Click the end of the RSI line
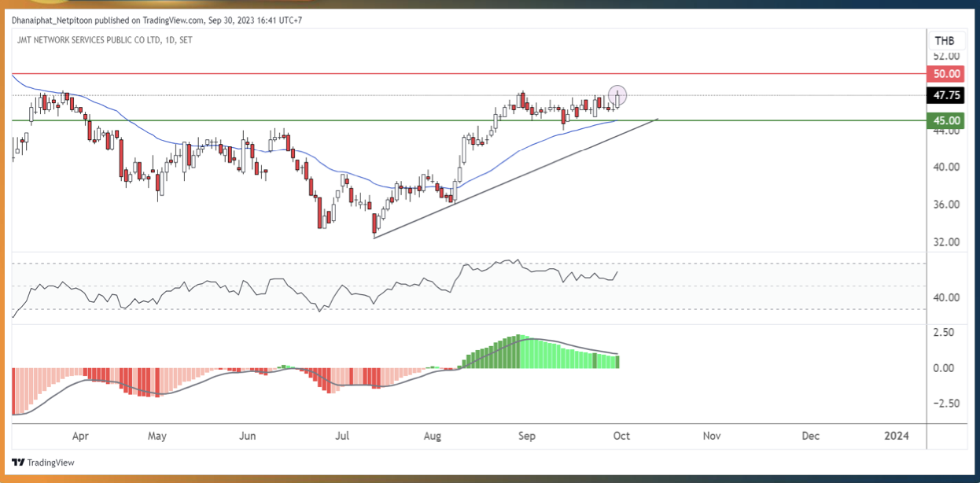 [618, 272]
